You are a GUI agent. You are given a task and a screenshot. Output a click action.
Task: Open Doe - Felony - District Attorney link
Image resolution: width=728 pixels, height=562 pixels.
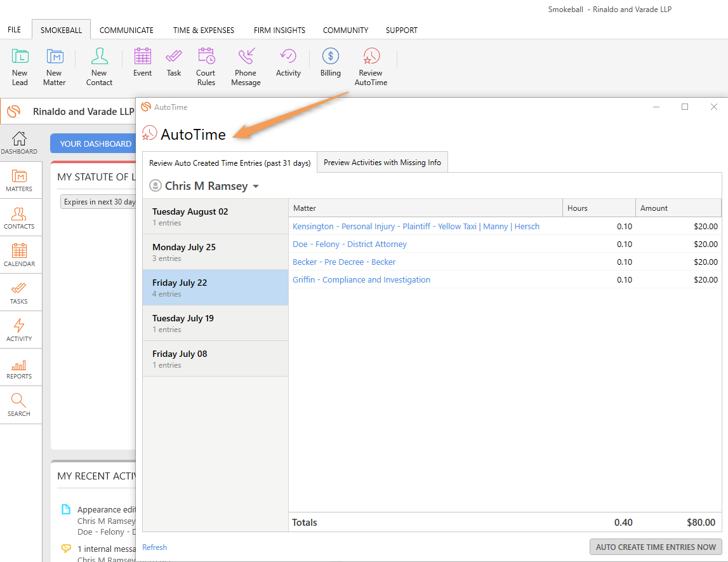pos(350,244)
